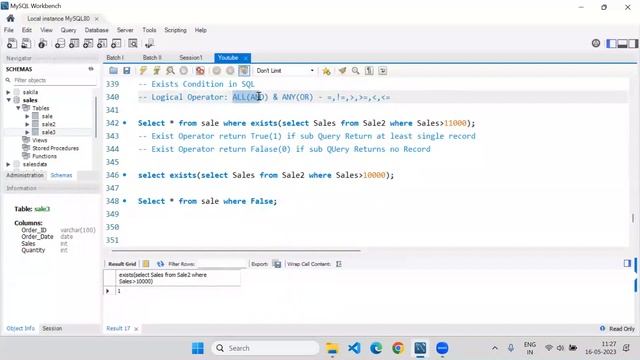The width and height of the screenshot is (640, 360).
Task: Click the rollback transaction icon
Action: pyautogui.click(x=230, y=71)
